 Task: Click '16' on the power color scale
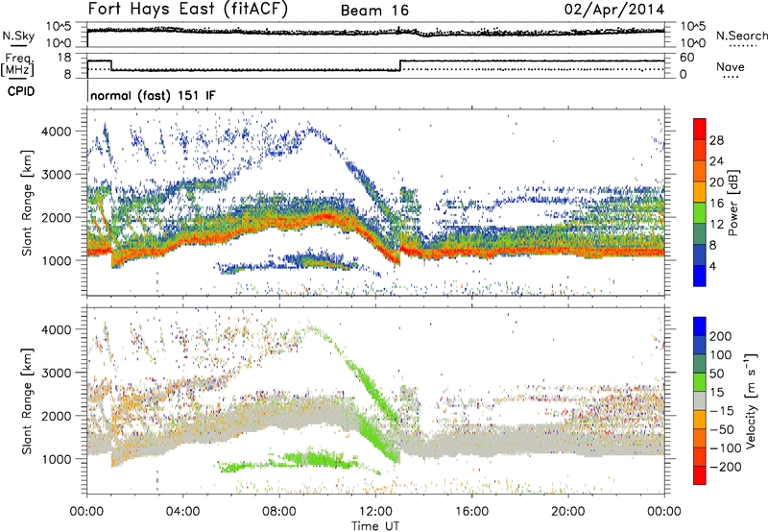(716, 204)
